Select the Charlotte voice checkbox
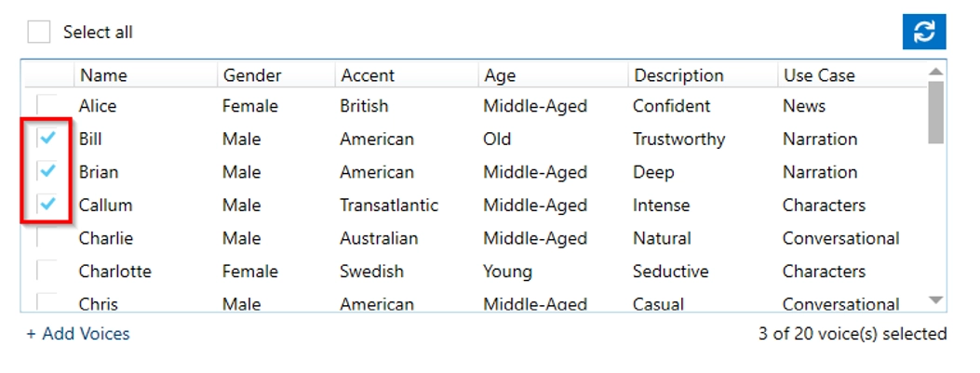This screenshot has width=980, height=373. click(47, 271)
